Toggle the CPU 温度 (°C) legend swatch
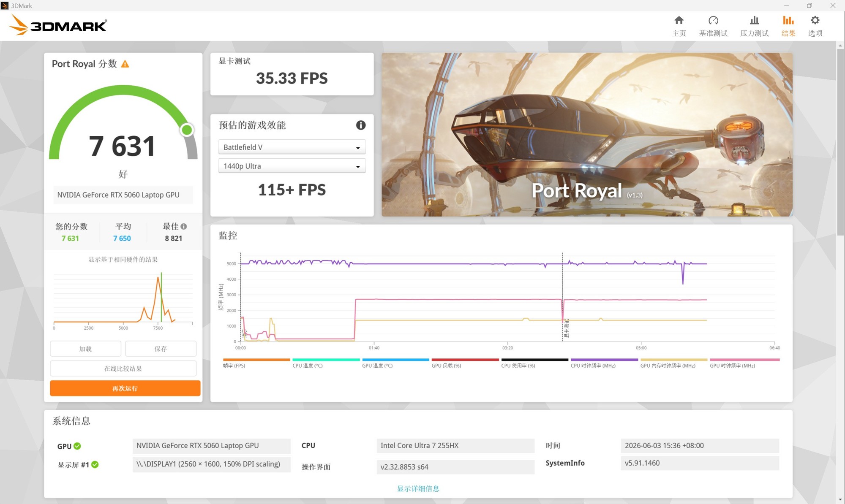The image size is (845, 504). [x=326, y=360]
